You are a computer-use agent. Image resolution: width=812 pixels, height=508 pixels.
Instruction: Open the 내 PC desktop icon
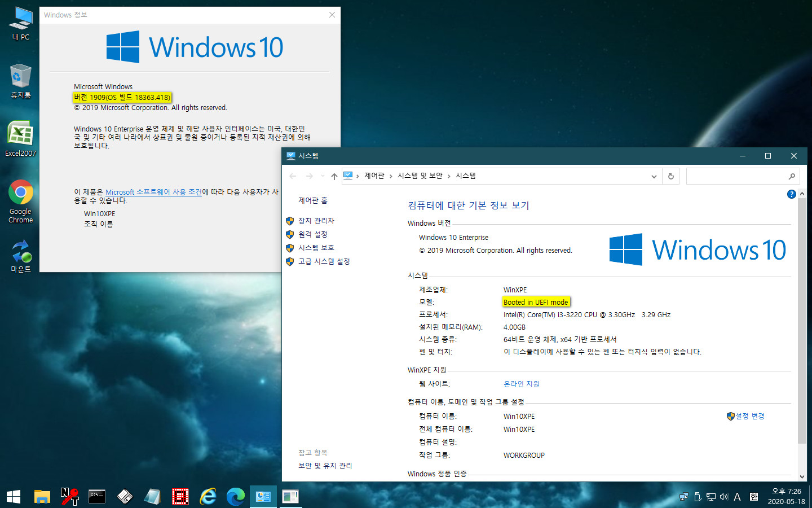pos(21,23)
